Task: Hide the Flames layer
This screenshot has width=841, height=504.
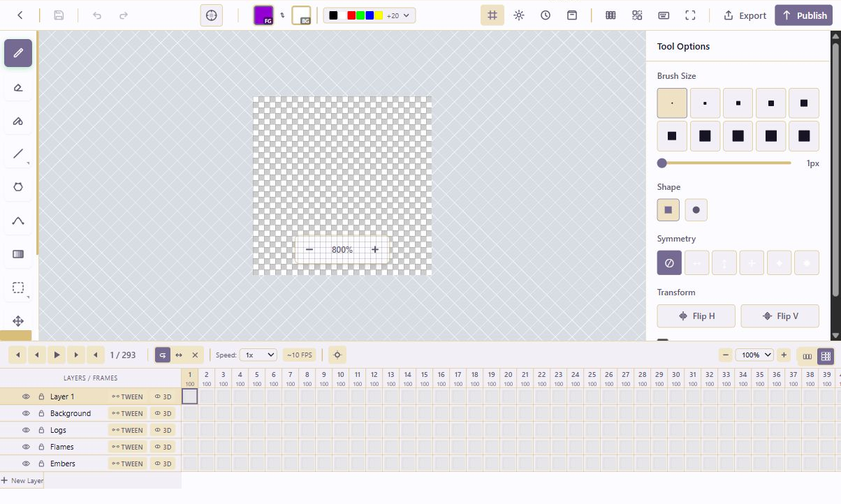Action: [26, 447]
